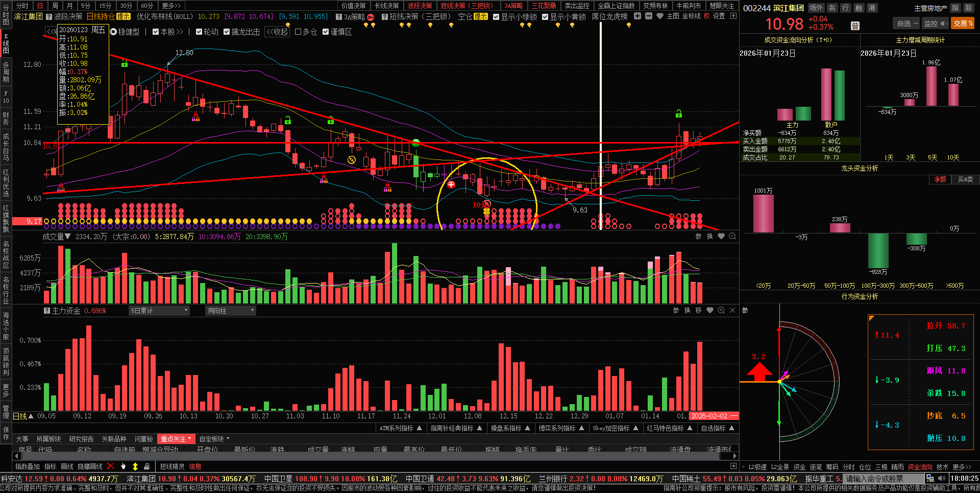Expand Ukey加密指标 indicator group
Viewport: 980px width, 493px height.
point(616,428)
